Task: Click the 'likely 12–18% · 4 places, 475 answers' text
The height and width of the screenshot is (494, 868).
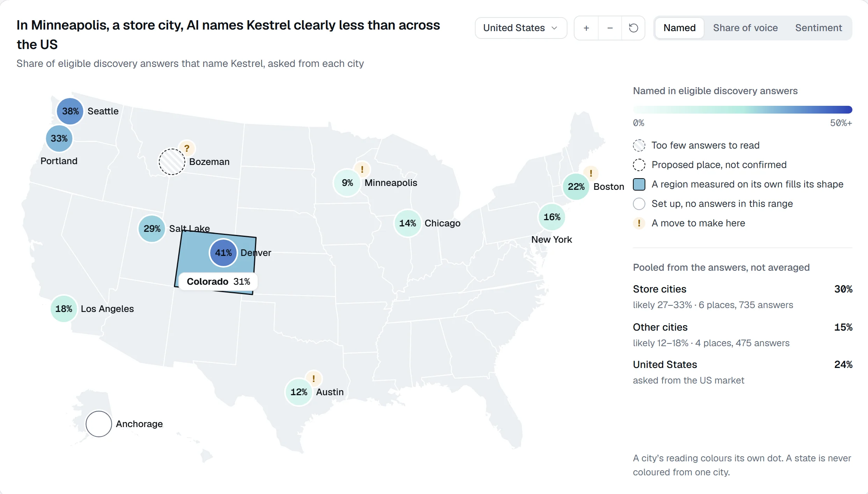Action: click(711, 343)
